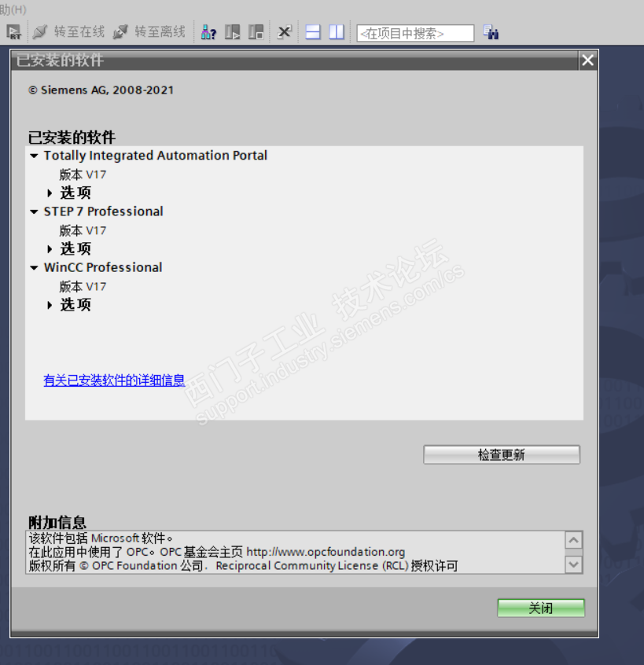Collapse Totally Integrated Automation Portal node
The width and height of the screenshot is (644, 665).
34,156
